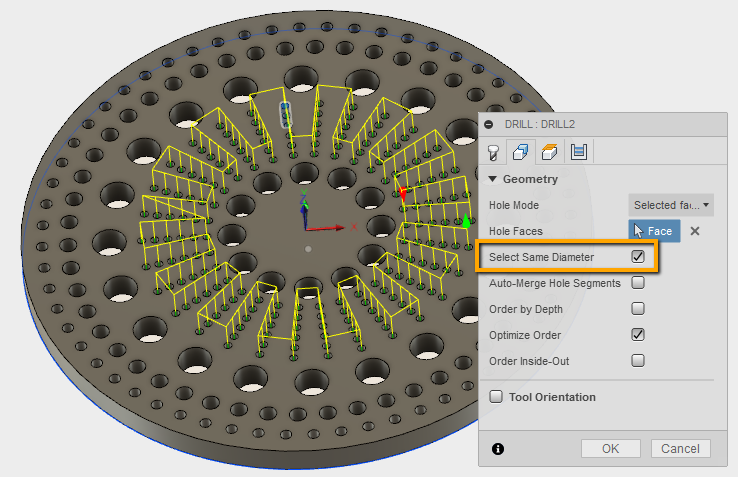This screenshot has height=477, width=738.
Task: Enable Auto-Merge Hole Segments
Action: click(x=637, y=283)
